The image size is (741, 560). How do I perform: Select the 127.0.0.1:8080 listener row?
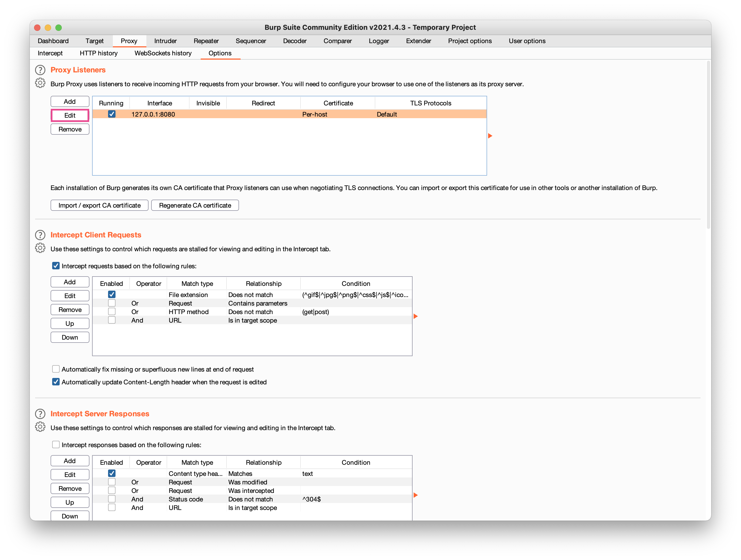click(289, 114)
